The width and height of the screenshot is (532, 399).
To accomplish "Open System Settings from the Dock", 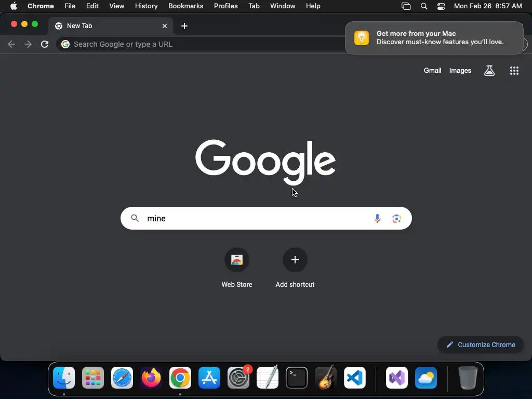I will tap(238, 378).
